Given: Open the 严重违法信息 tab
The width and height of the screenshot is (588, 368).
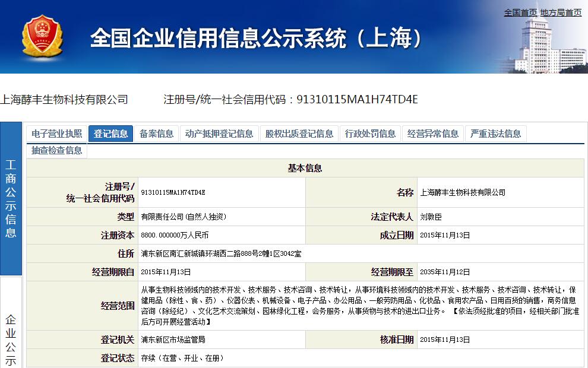Looking at the screenshot, I should coord(495,134).
